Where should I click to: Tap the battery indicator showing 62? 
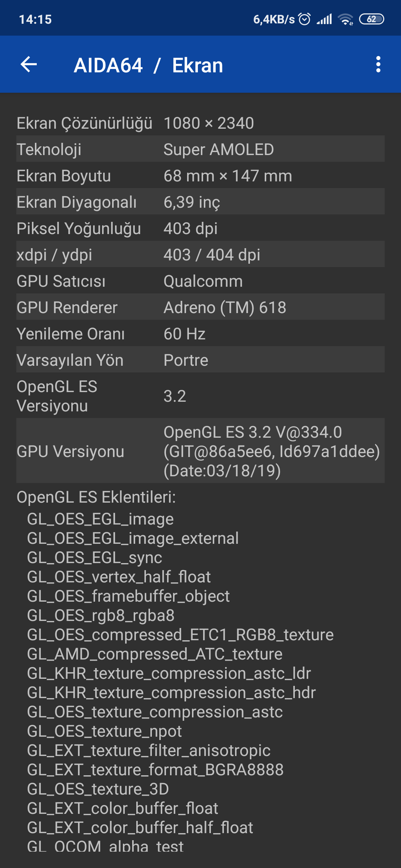[371, 19]
